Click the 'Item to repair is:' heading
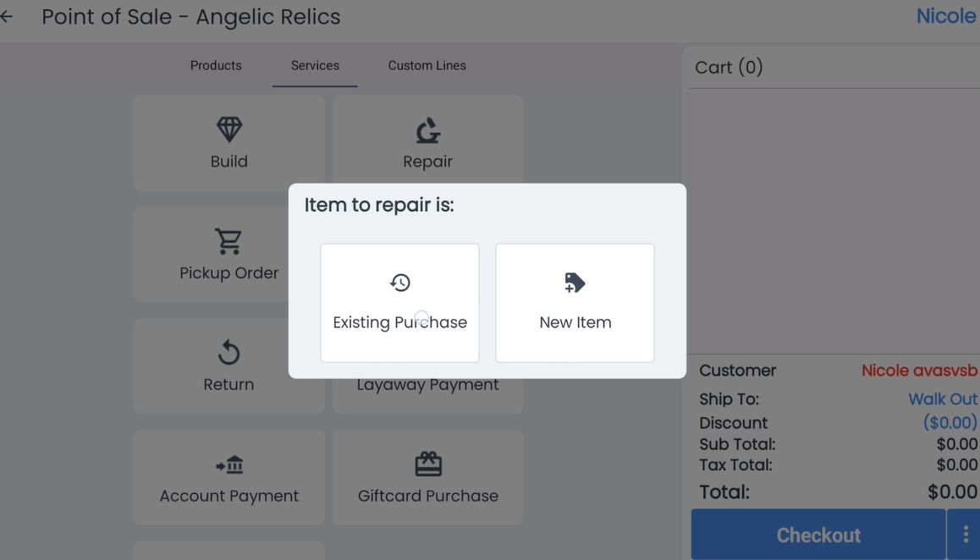 pyautogui.click(x=379, y=205)
